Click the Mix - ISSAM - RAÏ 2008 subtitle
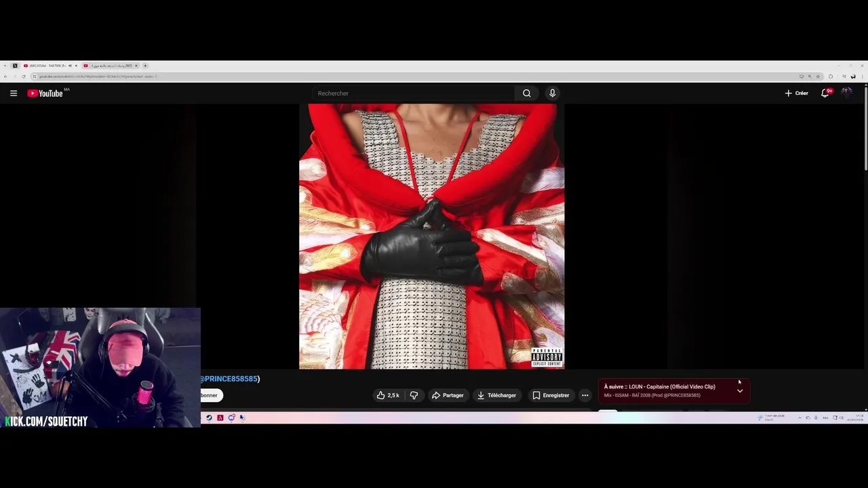868x488 pixels. pos(652,395)
